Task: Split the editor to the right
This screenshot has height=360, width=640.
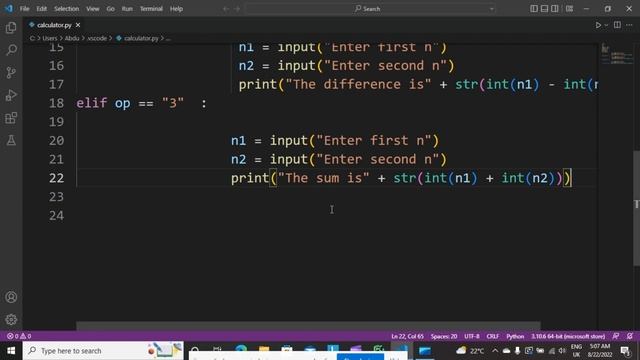Action: [617, 25]
